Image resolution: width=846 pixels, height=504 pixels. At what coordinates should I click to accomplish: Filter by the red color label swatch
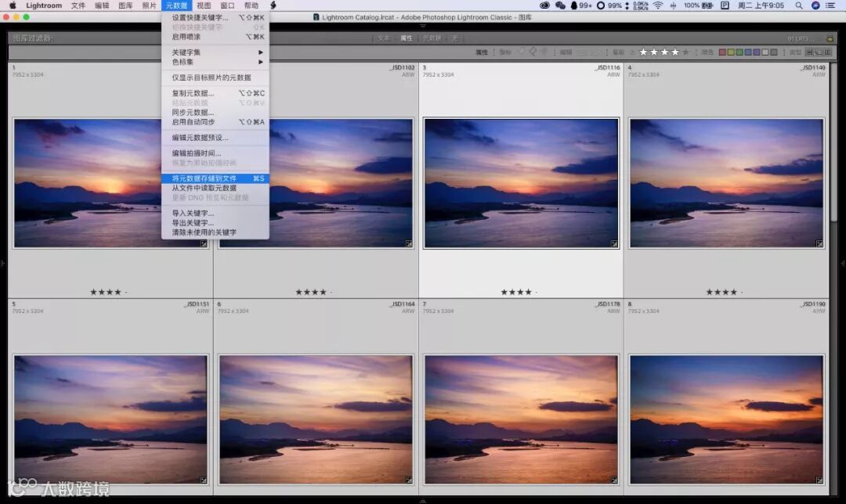pyautogui.click(x=723, y=52)
